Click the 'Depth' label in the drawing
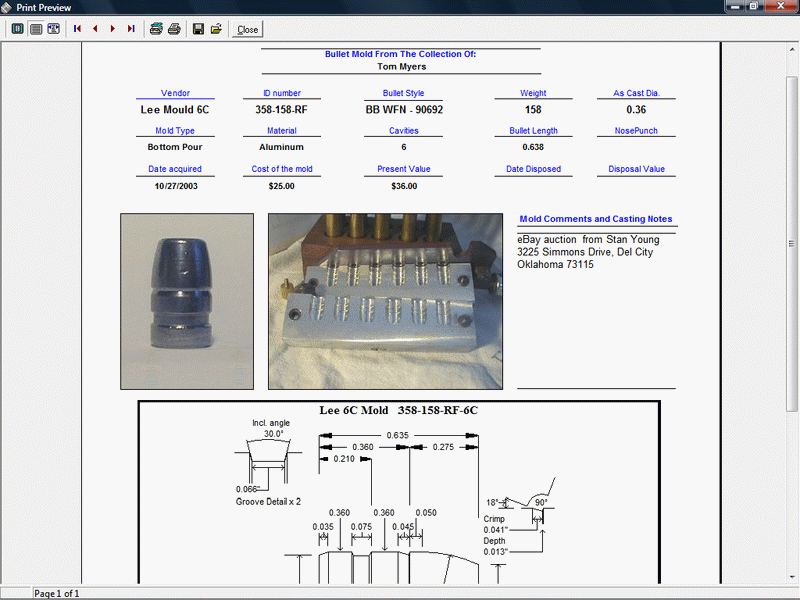This screenshot has height=600, width=800. (x=494, y=541)
